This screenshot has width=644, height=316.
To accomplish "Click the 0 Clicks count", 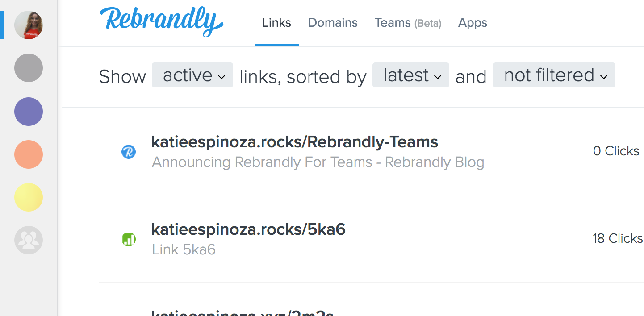I will 616,151.
